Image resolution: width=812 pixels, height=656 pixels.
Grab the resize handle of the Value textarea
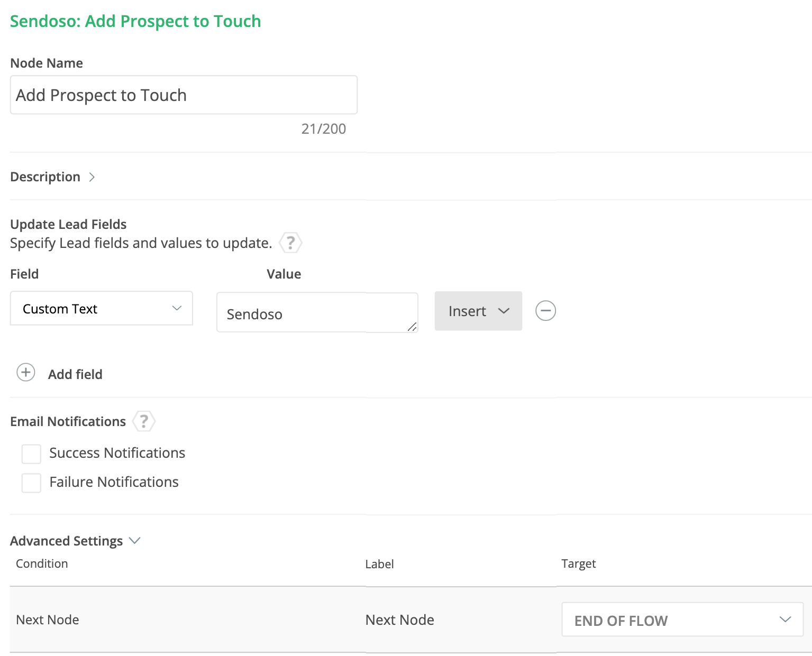pyautogui.click(x=412, y=327)
